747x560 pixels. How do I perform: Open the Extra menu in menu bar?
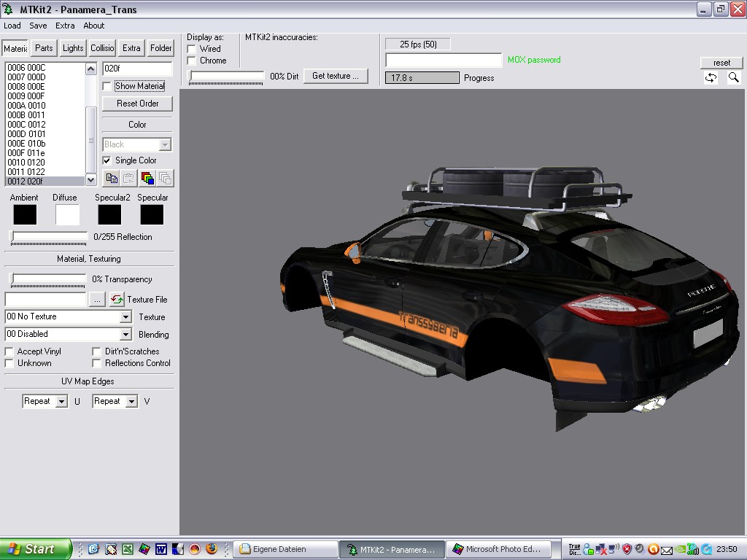[65, 26]
